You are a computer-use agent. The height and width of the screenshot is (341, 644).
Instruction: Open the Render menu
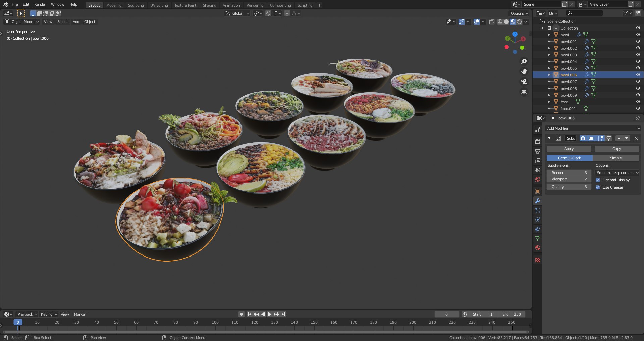(x=40, y=4)
